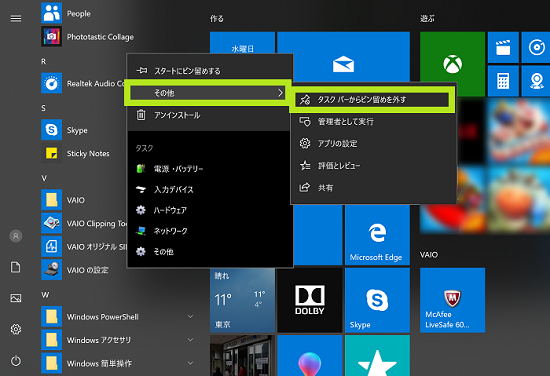Open the news photo tile at bottom
The image size is (550, 376).
[x=242, y=356]
